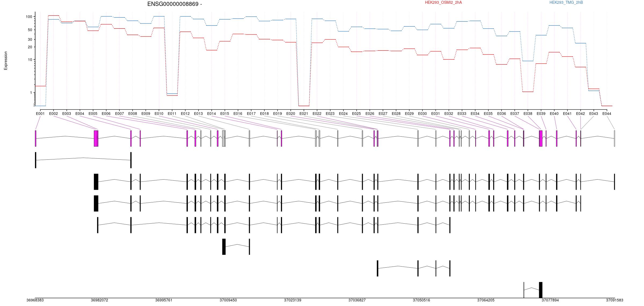Click exon label E029
Screen dimensions: 644x306
409,114
